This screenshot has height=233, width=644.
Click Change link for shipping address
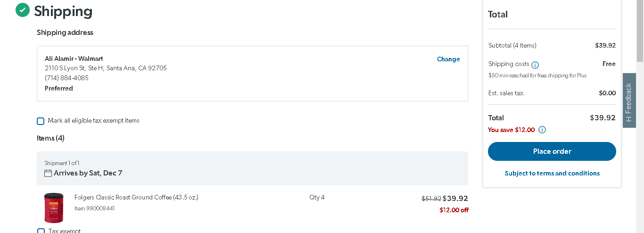click(x=448, y=59)
